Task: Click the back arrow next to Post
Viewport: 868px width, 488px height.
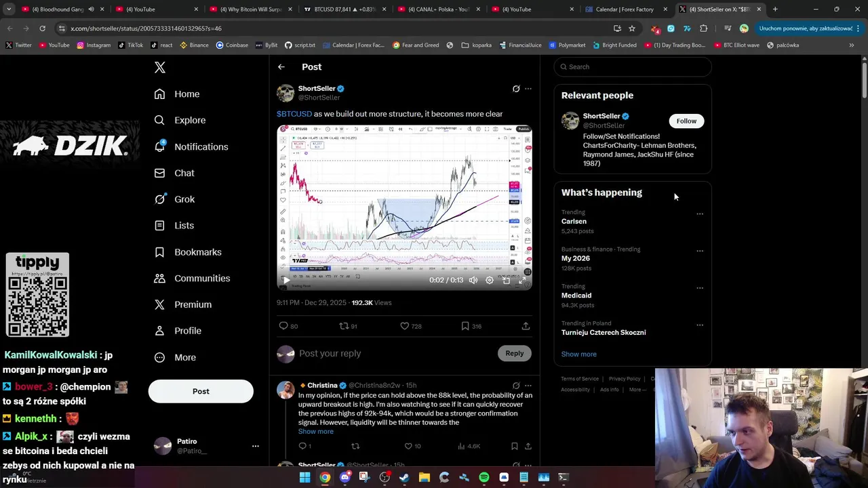Action: click(x=281, y=67)
